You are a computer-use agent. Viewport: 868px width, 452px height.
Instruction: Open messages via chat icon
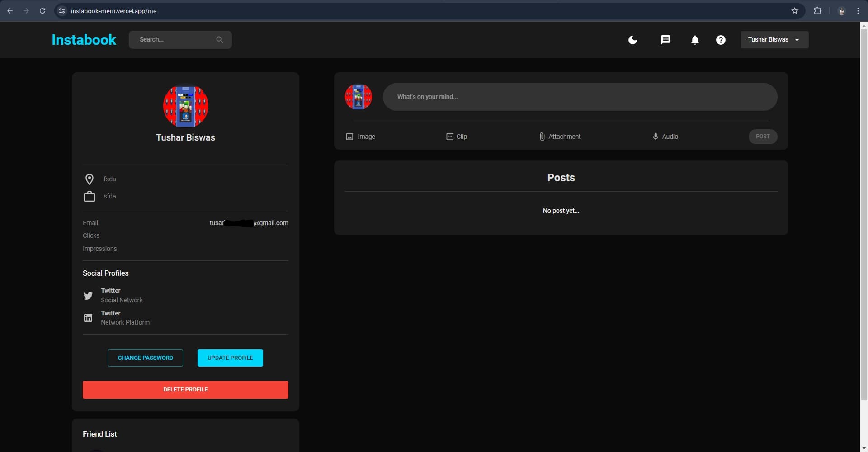click(666, 40)
